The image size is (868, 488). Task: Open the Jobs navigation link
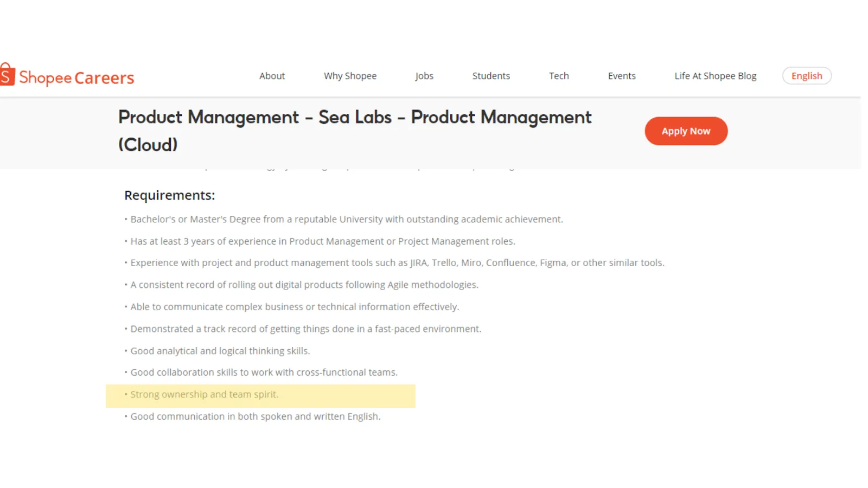[424, 76]
